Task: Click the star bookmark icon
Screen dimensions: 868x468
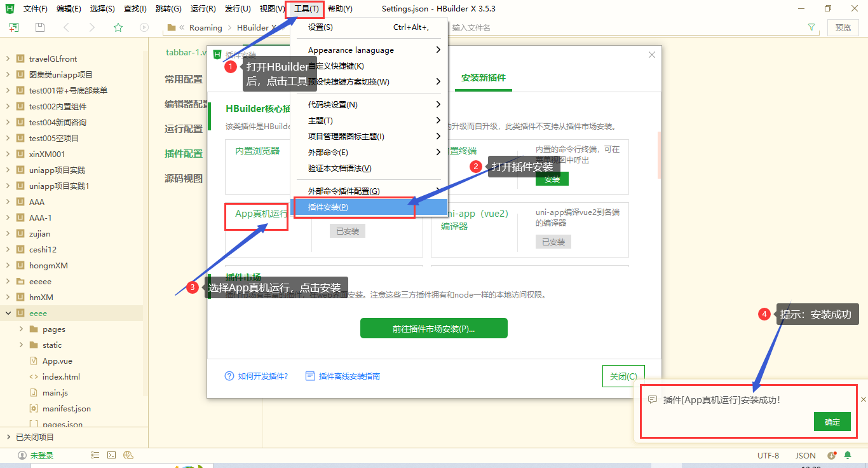Action: point(118,27)
